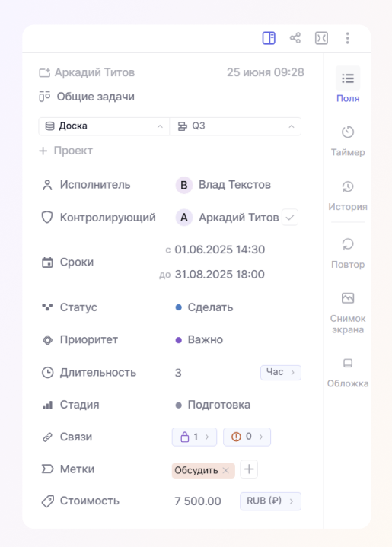Change duration unit Час
The image size is (392, 547).
[281, 372]
